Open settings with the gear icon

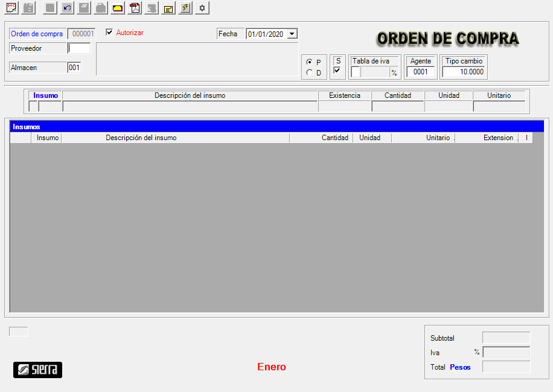point(202,8)
